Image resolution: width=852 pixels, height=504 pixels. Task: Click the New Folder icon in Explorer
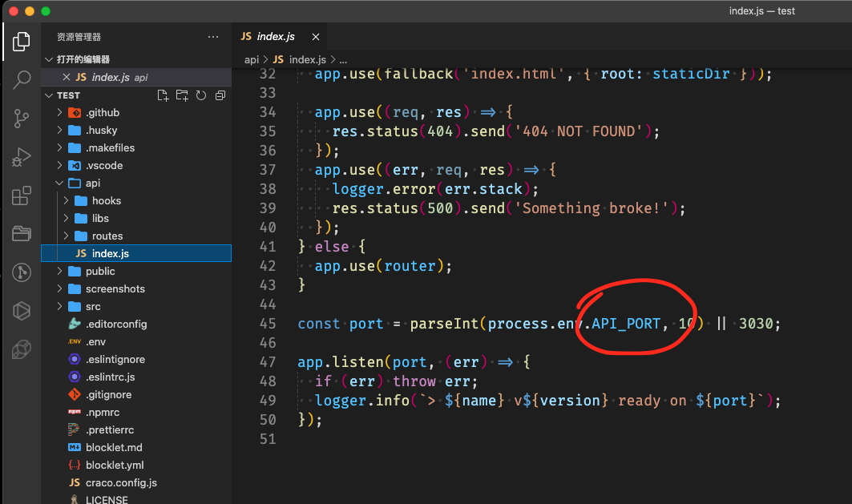point(181,95)
